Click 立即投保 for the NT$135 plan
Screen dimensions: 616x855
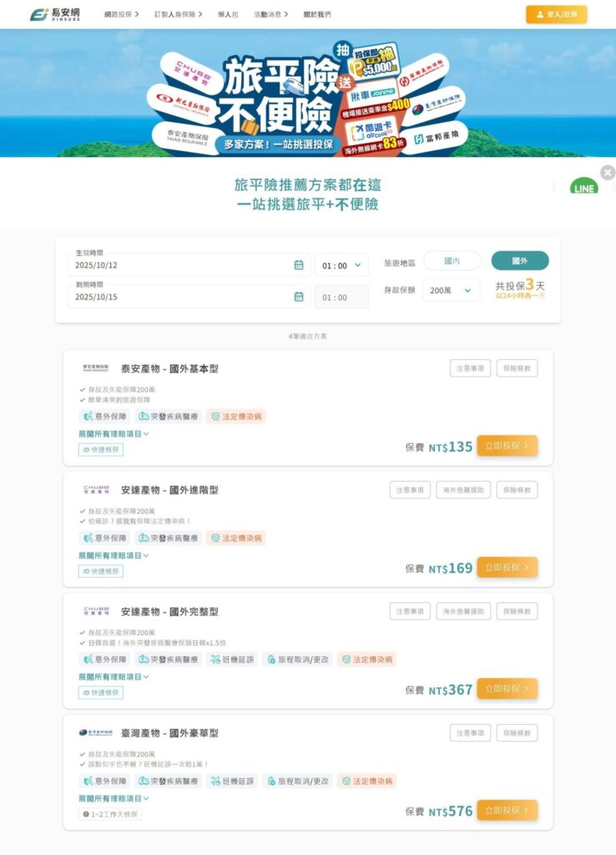click(x=507, y=447)
